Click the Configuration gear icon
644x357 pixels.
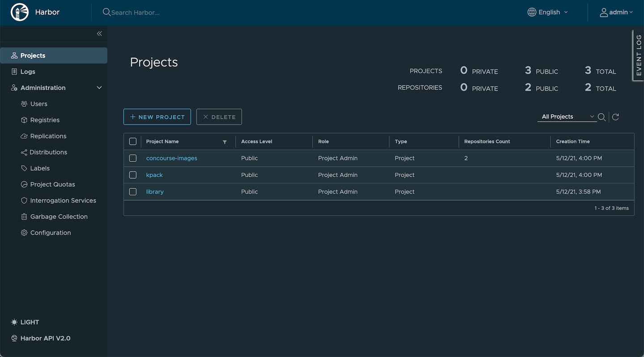[x=24, y=233]
